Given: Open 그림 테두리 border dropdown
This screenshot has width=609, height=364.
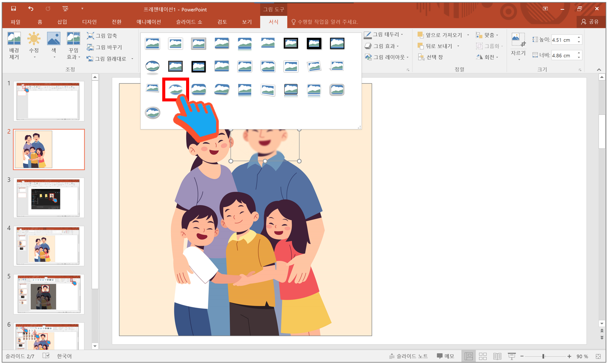Looking at the screenshot, I should (x=383, y=34).
